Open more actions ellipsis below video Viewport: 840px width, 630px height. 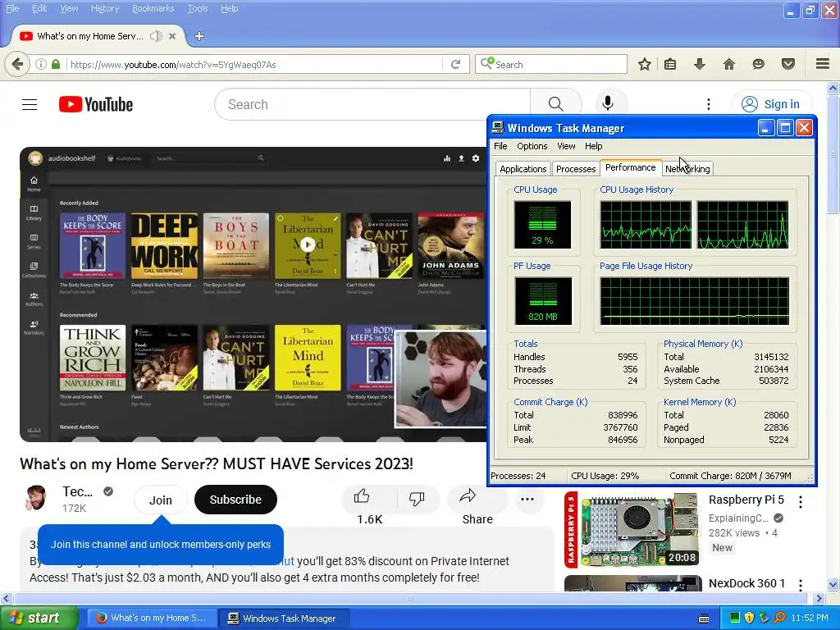527,500
